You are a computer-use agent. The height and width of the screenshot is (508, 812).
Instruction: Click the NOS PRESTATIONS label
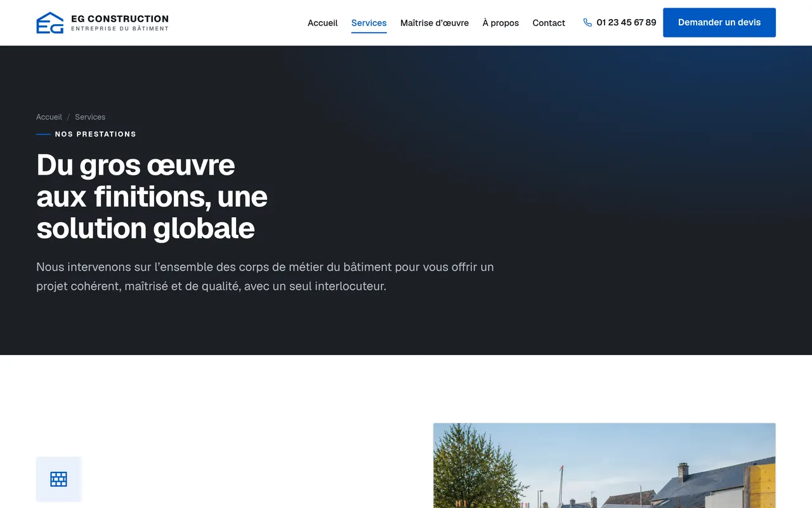tap(96, 134)
